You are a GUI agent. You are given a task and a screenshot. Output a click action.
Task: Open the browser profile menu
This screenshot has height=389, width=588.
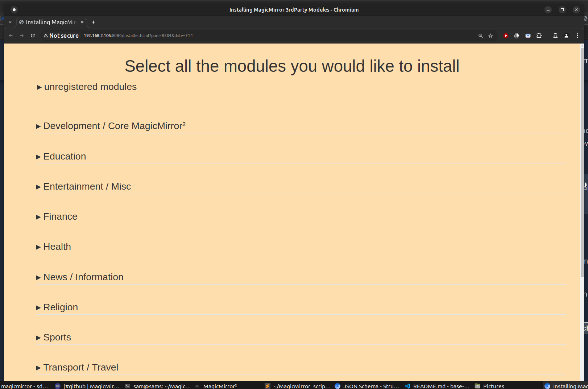(566, 36)
